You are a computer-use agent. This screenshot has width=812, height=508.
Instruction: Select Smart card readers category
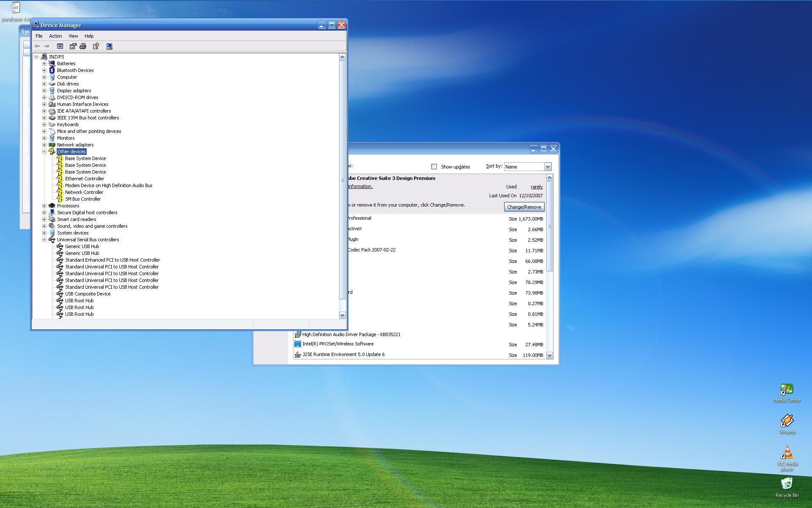click(x=77, y=219)
